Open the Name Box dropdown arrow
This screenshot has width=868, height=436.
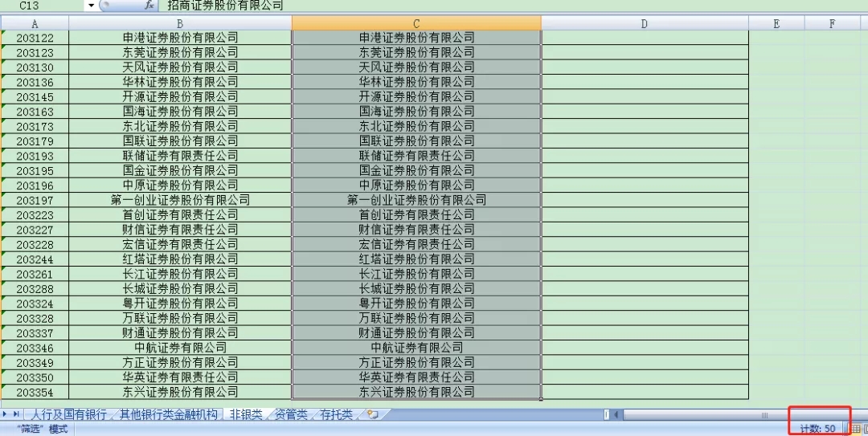click(x=92, y=6)
